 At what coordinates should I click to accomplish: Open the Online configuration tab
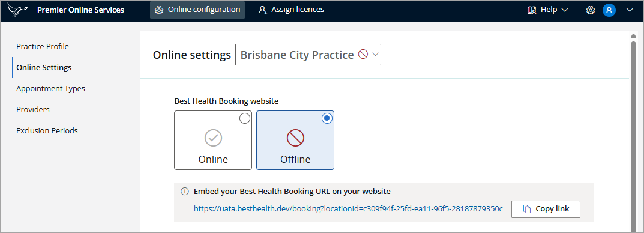pos(197,10)
